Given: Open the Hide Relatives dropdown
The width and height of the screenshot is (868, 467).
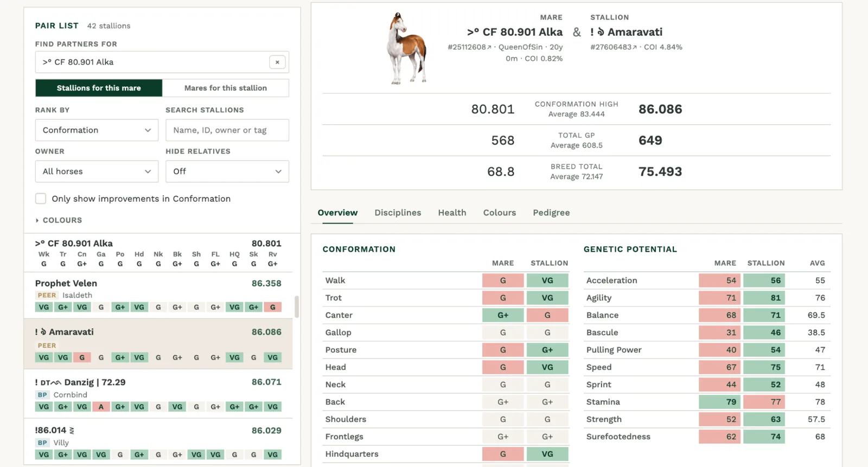Looking at the screenshot, I should click(227, 171).
